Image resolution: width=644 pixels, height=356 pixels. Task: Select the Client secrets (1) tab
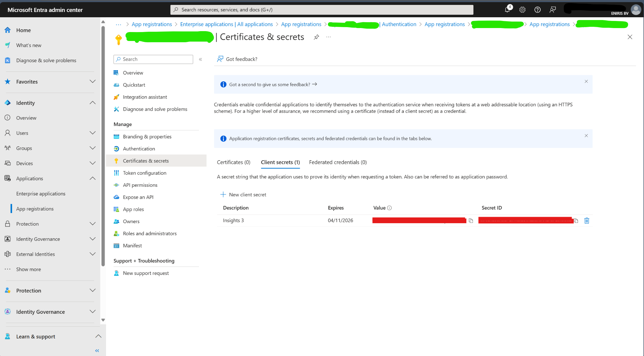280,162
